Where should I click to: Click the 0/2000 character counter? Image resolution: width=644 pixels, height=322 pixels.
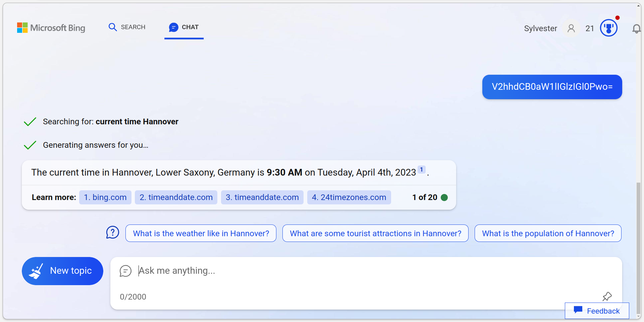pos(133,297)
